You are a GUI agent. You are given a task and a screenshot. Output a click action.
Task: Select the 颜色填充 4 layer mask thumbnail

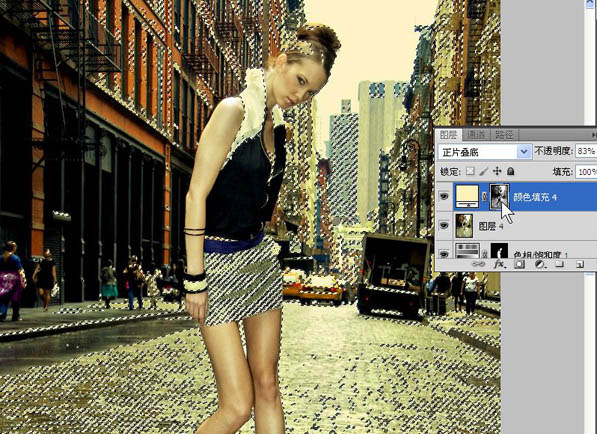tap(499, 196)
